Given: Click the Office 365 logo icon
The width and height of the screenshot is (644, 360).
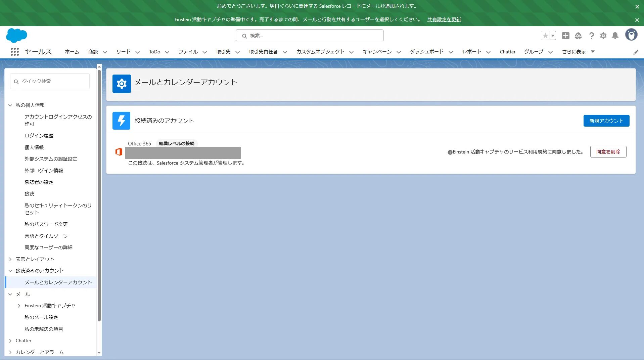Looking at the screenshot, I should click(119, 152).
